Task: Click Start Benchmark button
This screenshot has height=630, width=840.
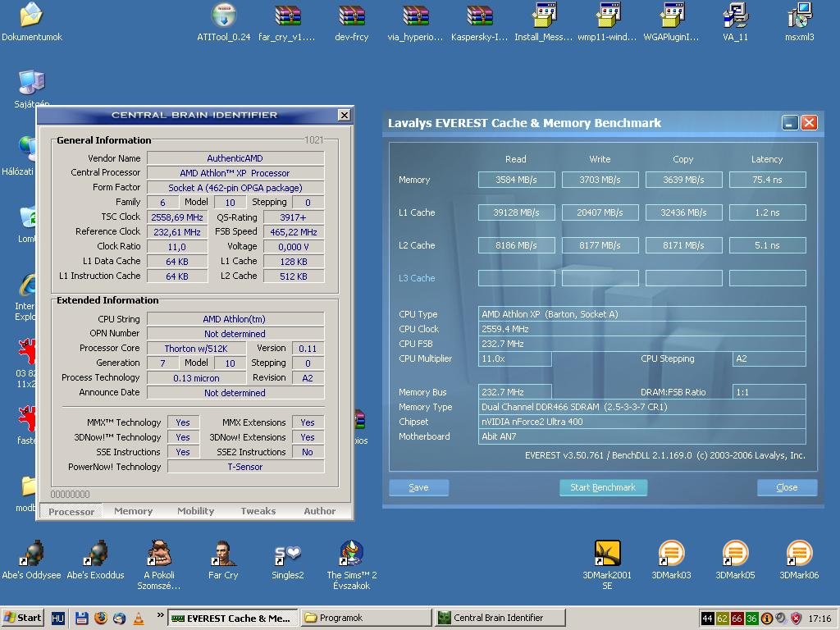Action: pos(603,487)
